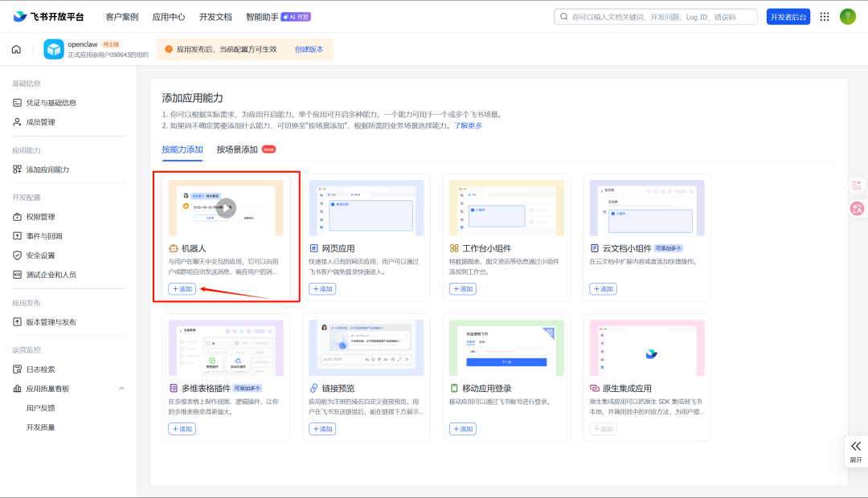This screenshot has height=498, width=868.
Task: Click the test companies and personnel icon
Action: point(17,275)
